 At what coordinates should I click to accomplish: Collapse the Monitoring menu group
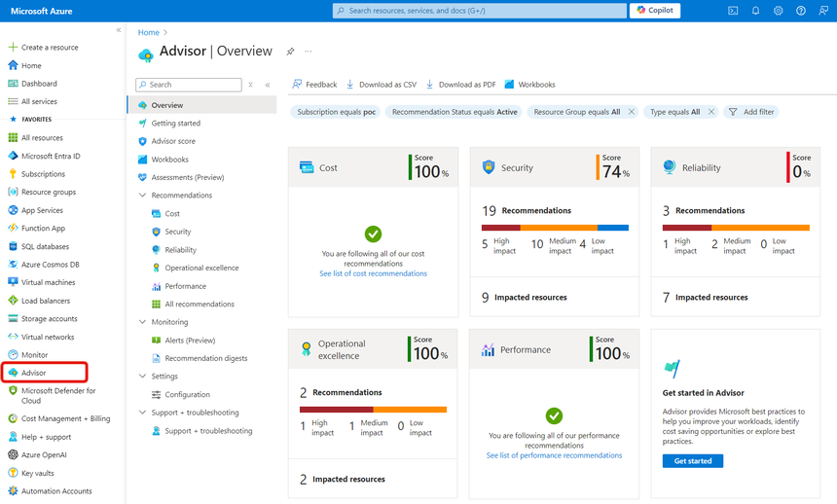(x=142, y=322)
